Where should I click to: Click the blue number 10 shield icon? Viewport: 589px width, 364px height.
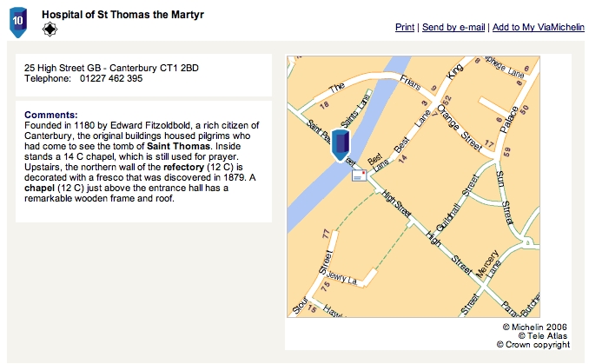18,22
